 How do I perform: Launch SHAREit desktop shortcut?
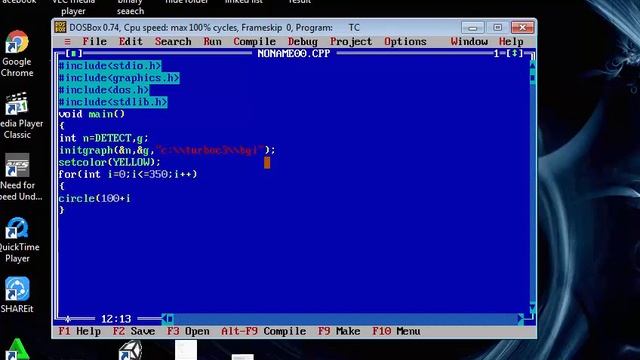point(17,295)
